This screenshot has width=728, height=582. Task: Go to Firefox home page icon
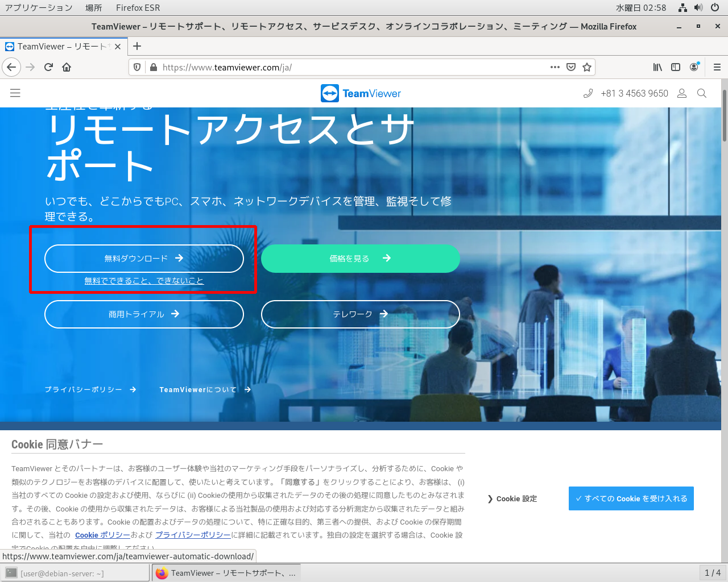67,67
